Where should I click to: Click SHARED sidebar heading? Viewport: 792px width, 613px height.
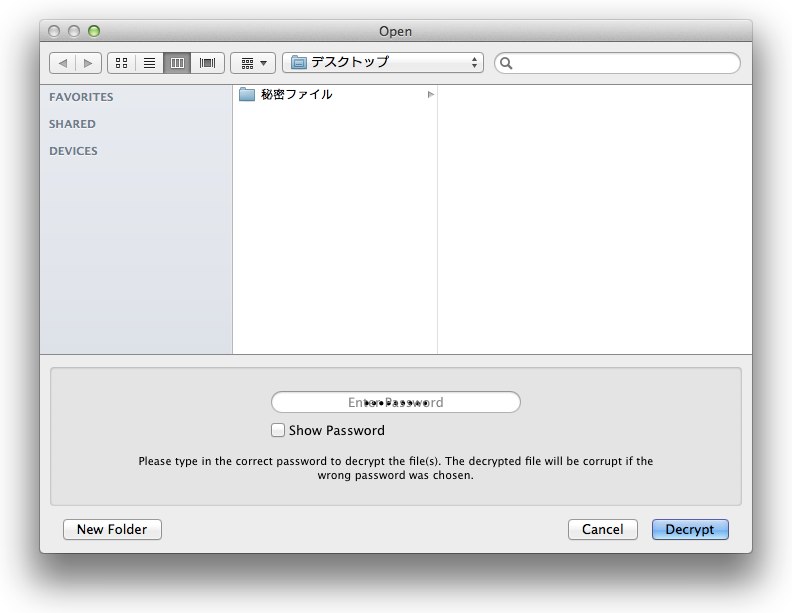(72, 124)
